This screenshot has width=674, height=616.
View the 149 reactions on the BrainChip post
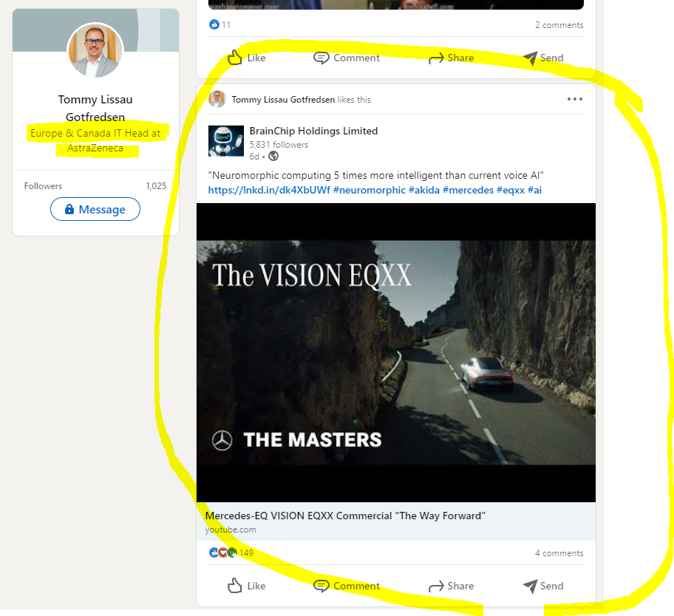[x=231, y=553]
